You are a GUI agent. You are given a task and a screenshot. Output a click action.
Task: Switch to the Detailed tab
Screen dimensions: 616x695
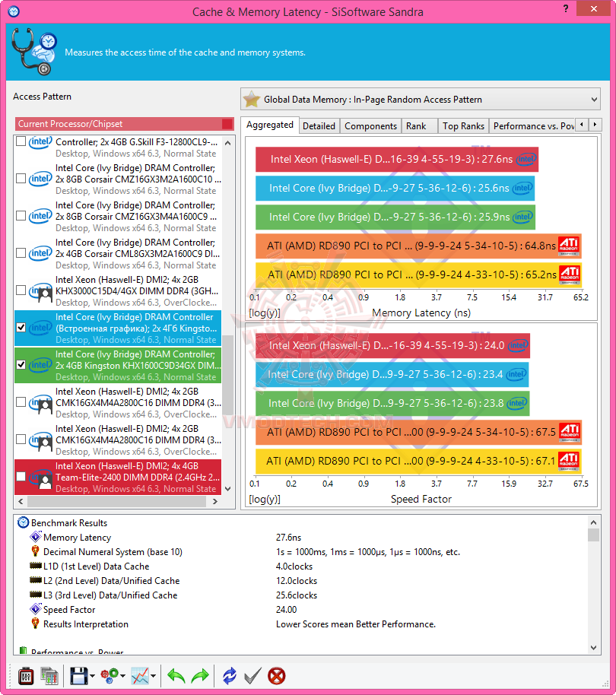point(319,126)
